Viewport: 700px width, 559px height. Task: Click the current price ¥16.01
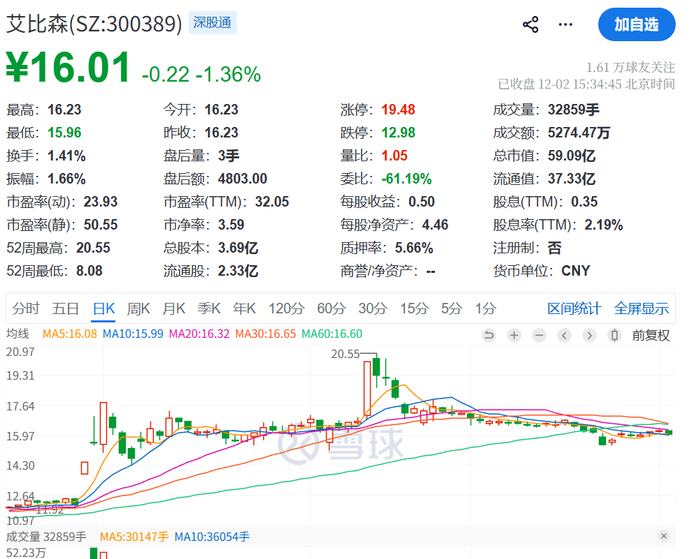[x=68, y=67]
